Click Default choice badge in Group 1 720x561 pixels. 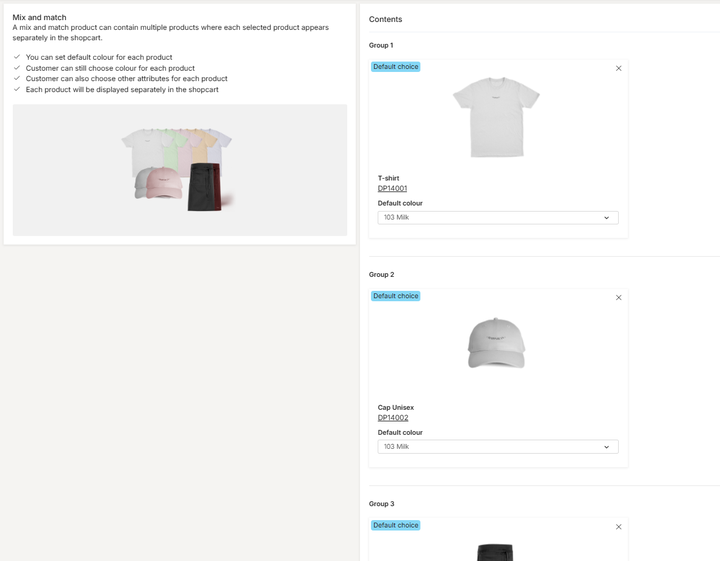[395, 67]
